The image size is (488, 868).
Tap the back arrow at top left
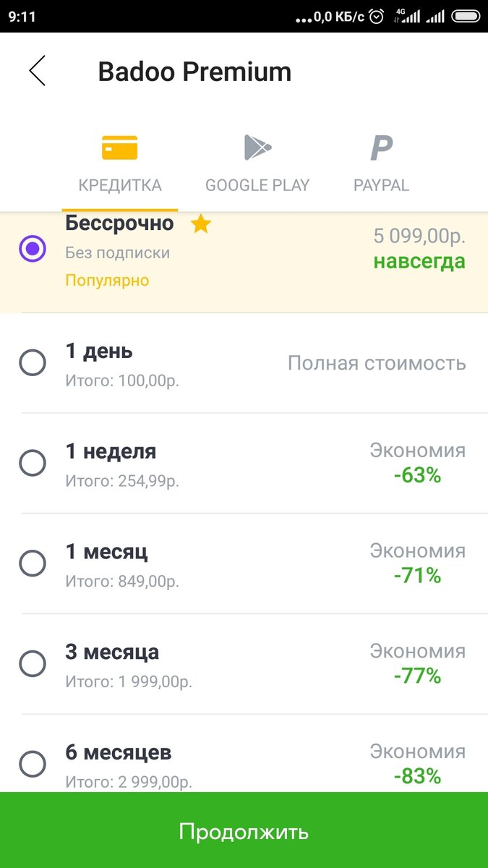[38, 71]
